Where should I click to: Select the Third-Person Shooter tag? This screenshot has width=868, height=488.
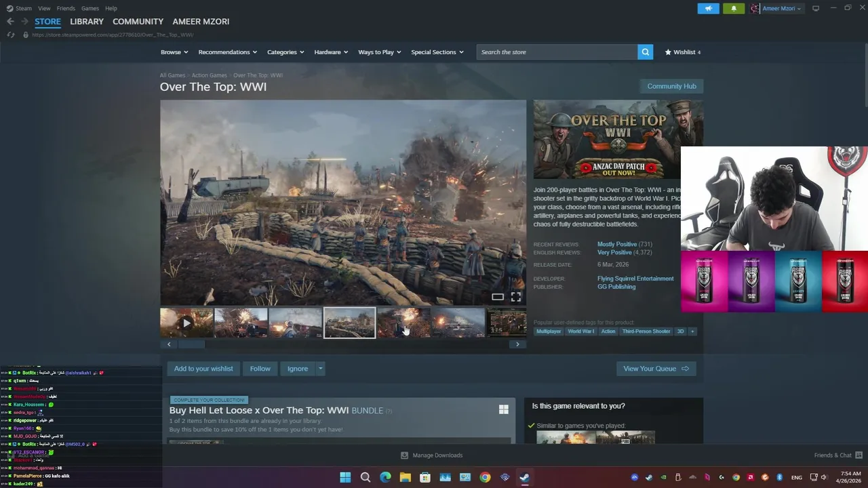click(646, 331)
